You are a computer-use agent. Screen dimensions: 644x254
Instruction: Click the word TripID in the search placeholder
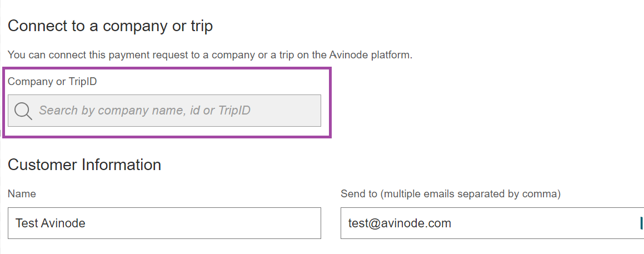234,111
